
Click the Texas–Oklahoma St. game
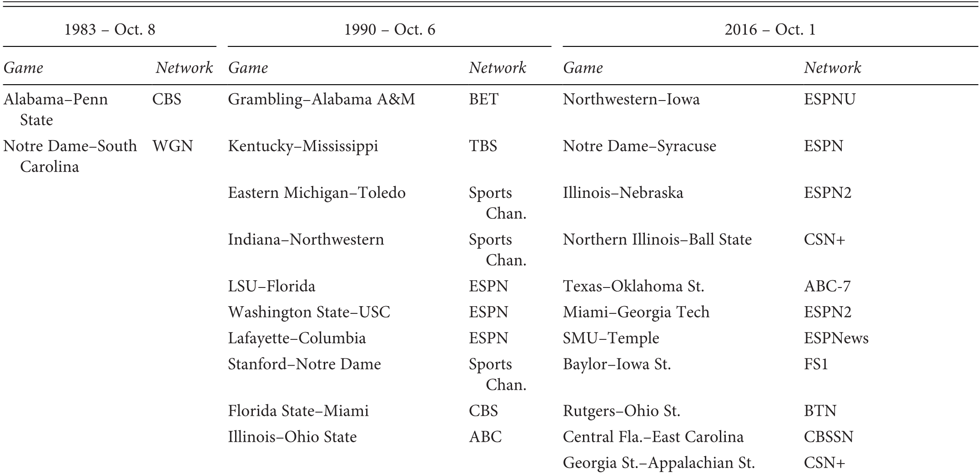tap(633, 286)
